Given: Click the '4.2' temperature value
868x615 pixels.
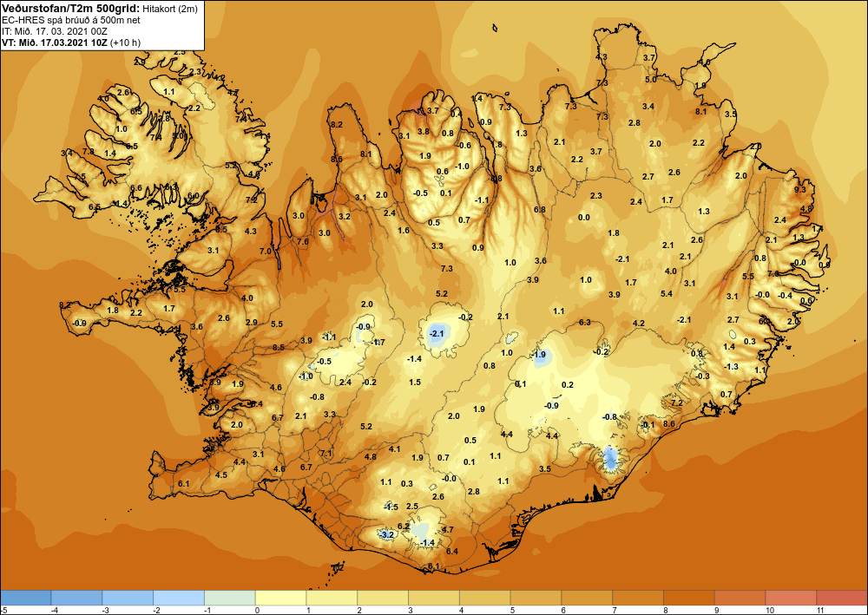Looking at the screenshot, I should click(638, 323).
